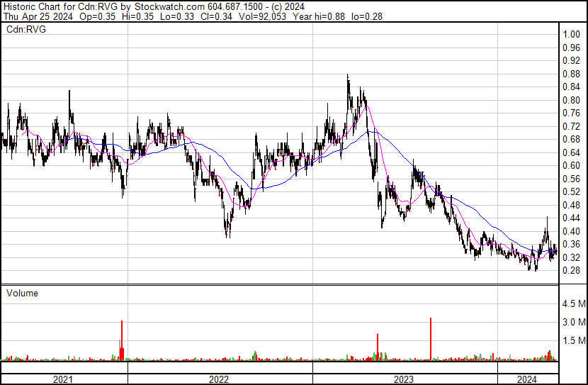Click the 1.00 price axis label

click(572, 35)
